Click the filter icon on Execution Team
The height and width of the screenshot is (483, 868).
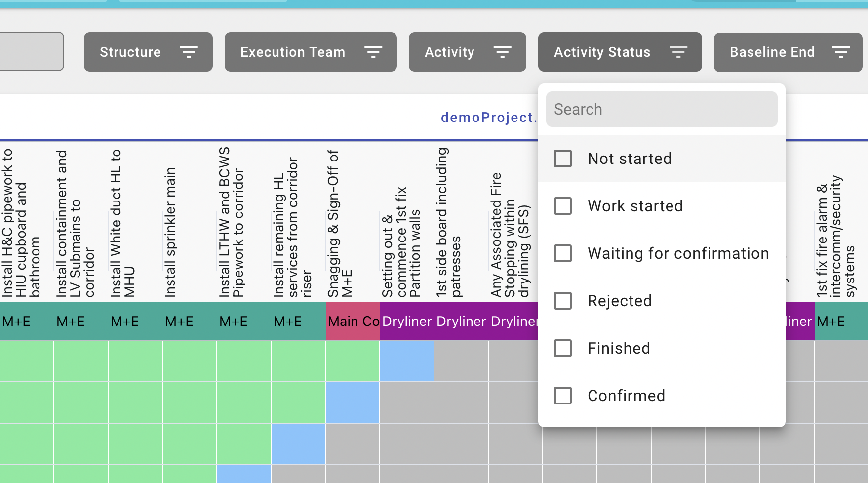(374, 52)
